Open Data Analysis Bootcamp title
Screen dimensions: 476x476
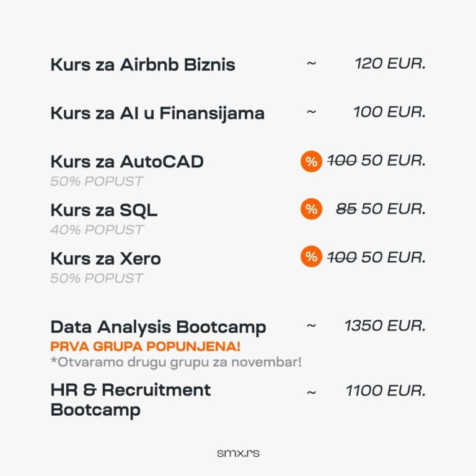[158, 327]
